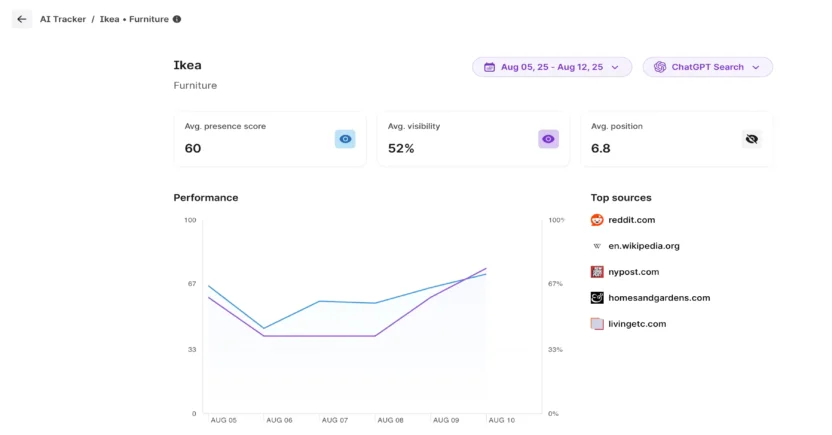Viewport: 832px width, 435px height.
Task: Open the Aug 05 - Aug 12 date range dropdown
Action: [552, 67]
